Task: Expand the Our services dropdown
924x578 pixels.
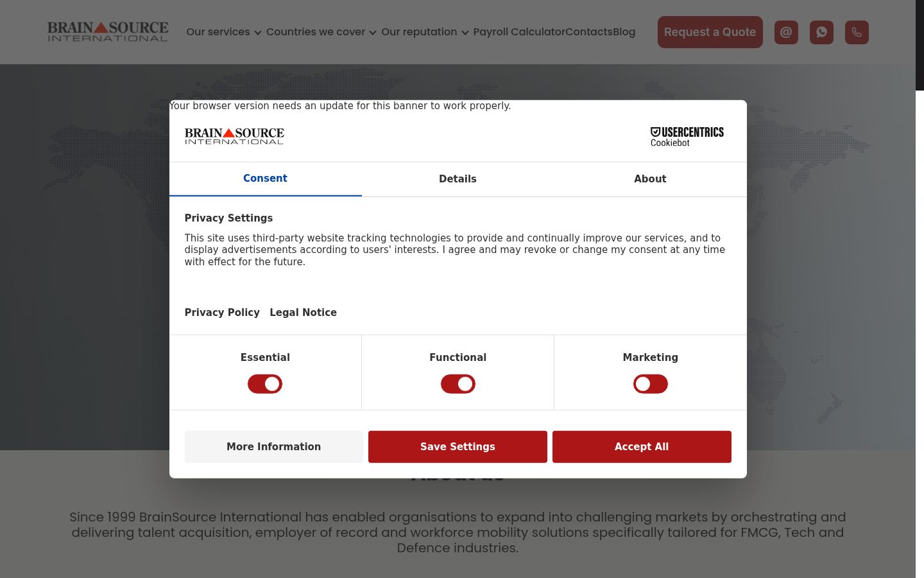Action: tap(223, 32)
